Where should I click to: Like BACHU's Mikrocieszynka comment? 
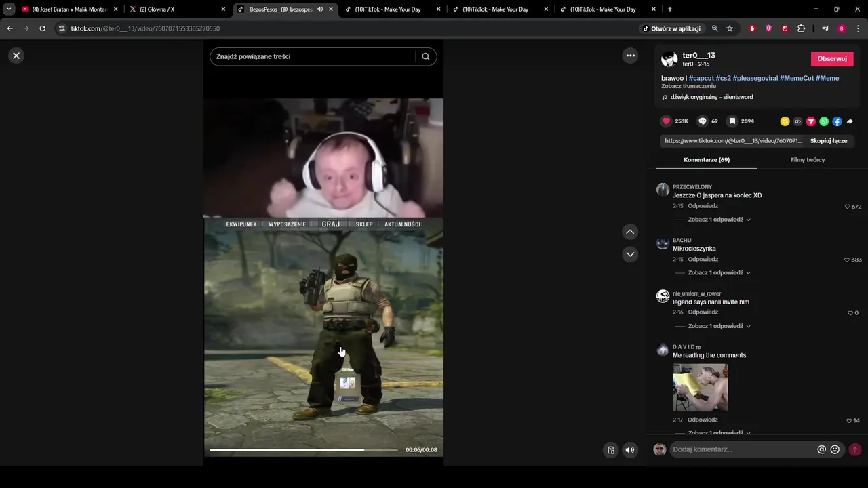(x=847, y=260)
